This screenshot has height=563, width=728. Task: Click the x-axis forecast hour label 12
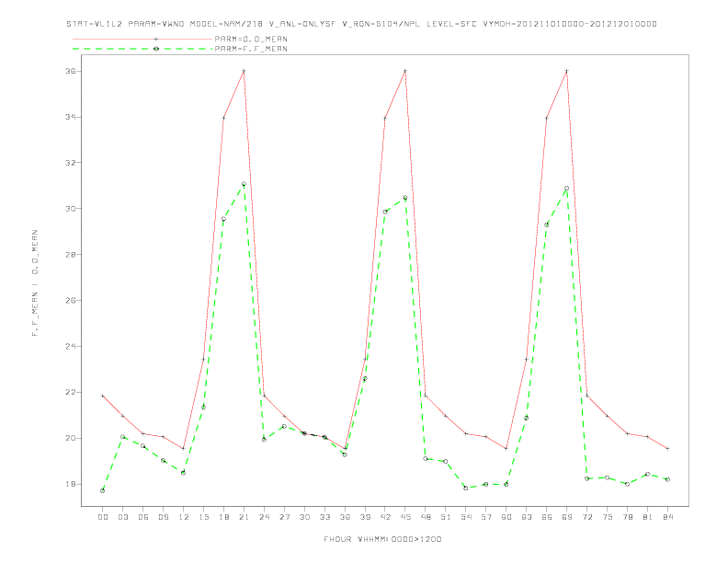(x=184, y=517)
